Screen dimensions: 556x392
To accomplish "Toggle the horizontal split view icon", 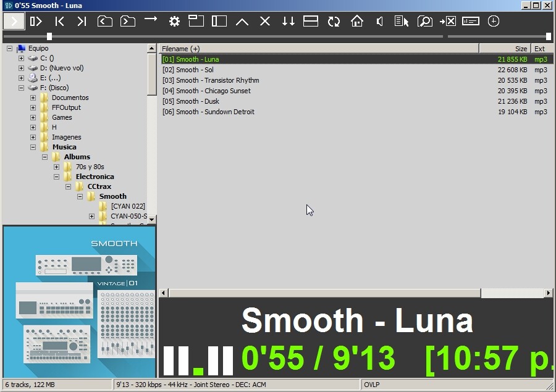I will tap(311, 21).
